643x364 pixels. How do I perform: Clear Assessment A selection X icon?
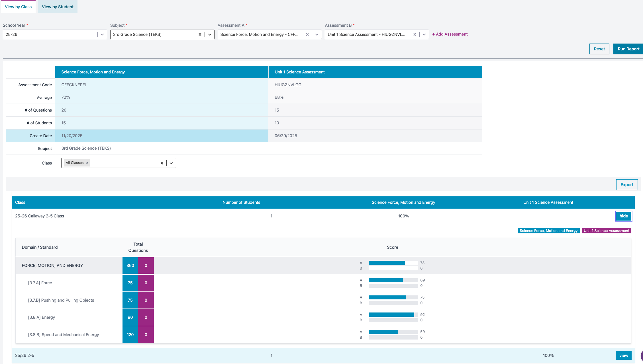coord(307,34)
